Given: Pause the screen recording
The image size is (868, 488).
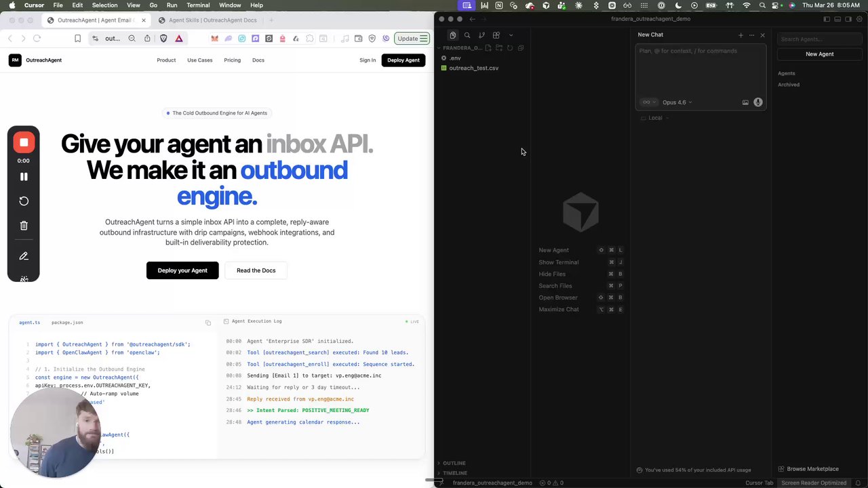Looking at the screenshot, I should click(x=24, y=177).
